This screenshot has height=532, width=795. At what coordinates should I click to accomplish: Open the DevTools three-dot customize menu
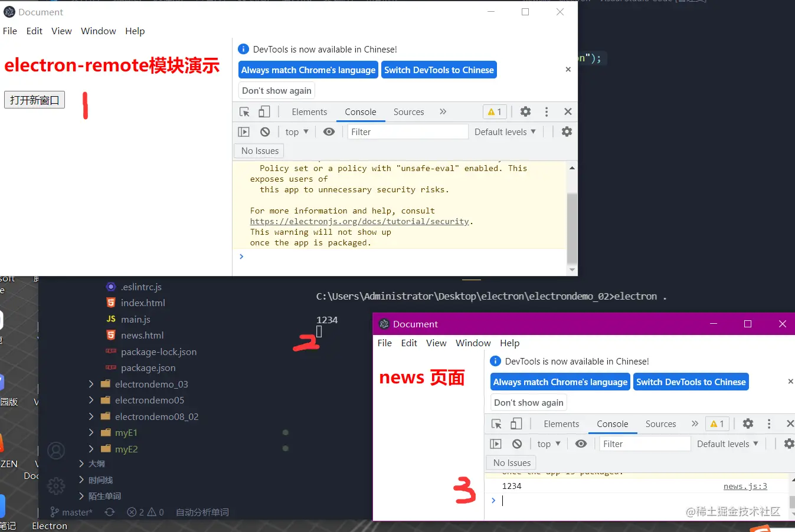pyautogui.click(x=547, y=111)
